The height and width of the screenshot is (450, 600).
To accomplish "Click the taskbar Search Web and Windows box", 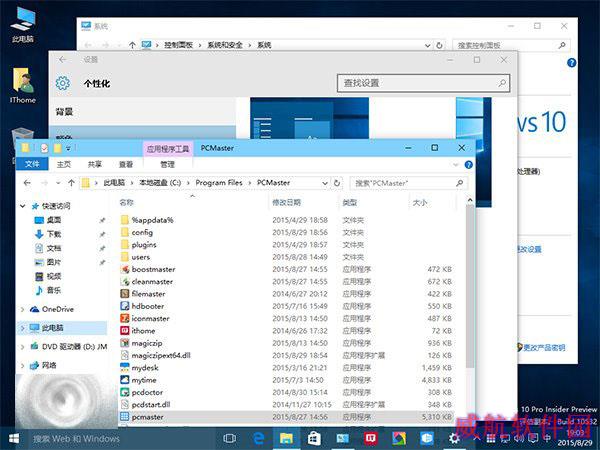I will pyautogui.click(x=119, y=439).
